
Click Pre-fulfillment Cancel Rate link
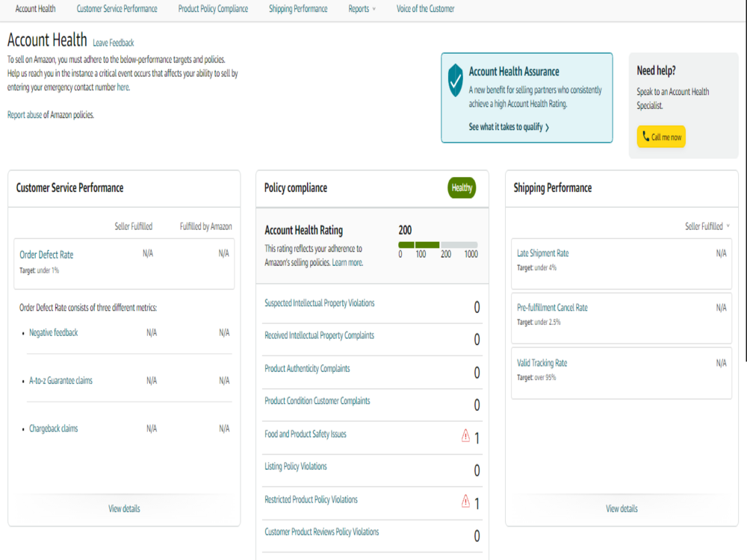[x=552, y=308]
